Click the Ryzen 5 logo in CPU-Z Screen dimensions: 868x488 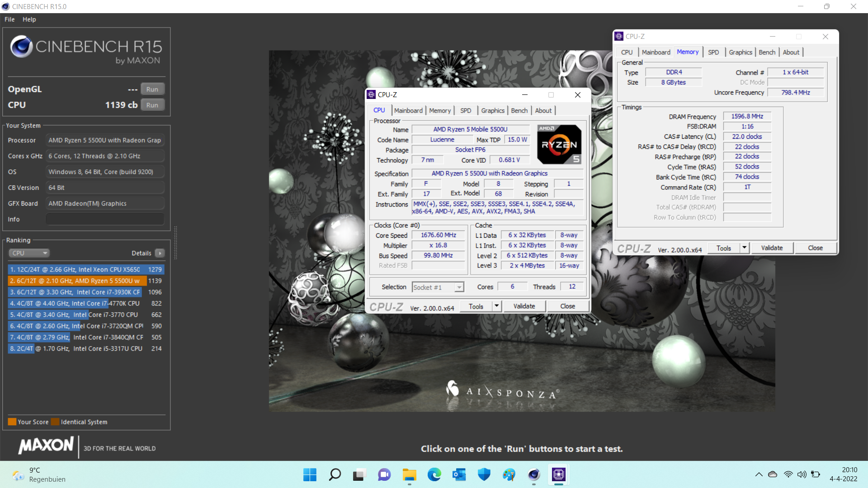pyautogui.click(x=559, y=144)
